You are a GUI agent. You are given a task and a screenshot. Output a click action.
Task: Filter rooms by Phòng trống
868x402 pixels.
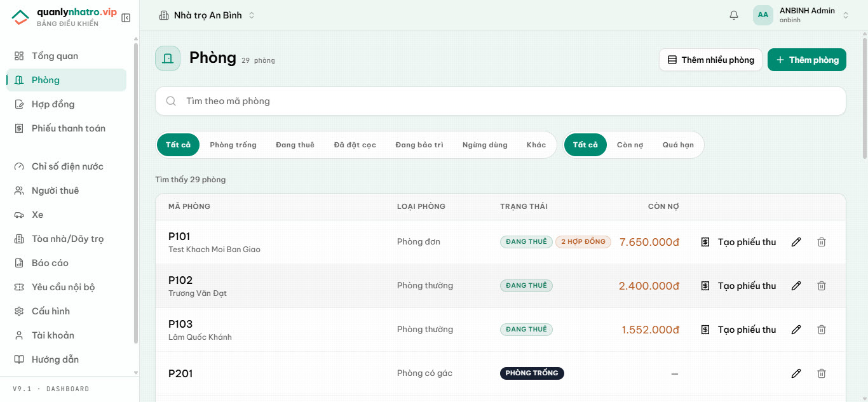click(x=233, y=145)
